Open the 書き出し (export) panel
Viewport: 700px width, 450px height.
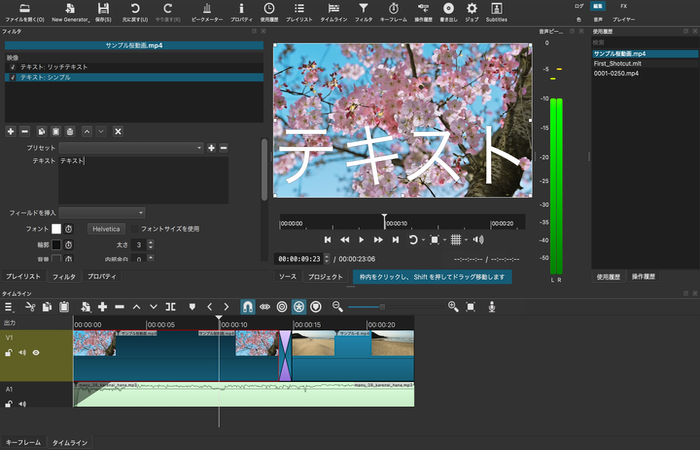pyautogui.click(x=448, y=12)
